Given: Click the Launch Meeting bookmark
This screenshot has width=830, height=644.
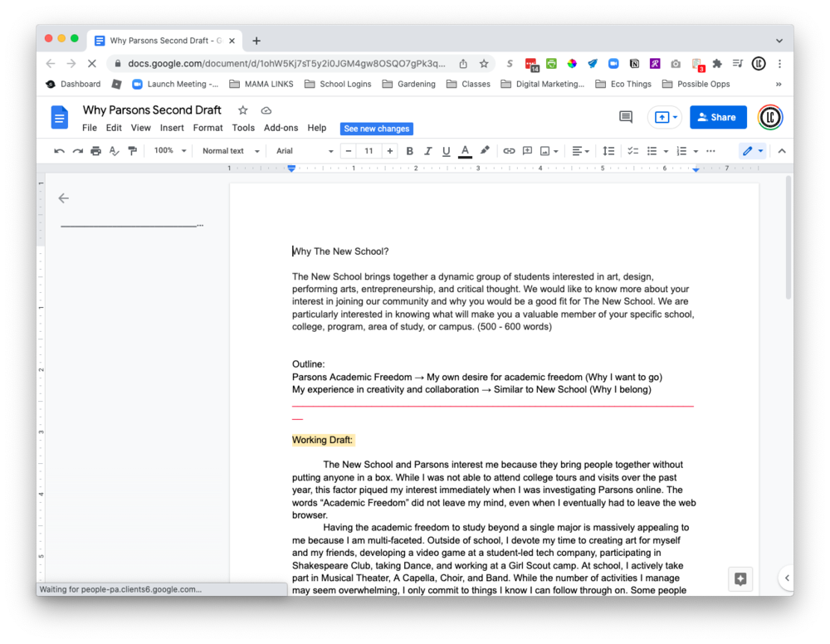Looking at the screenshot, I should [175, 84].
